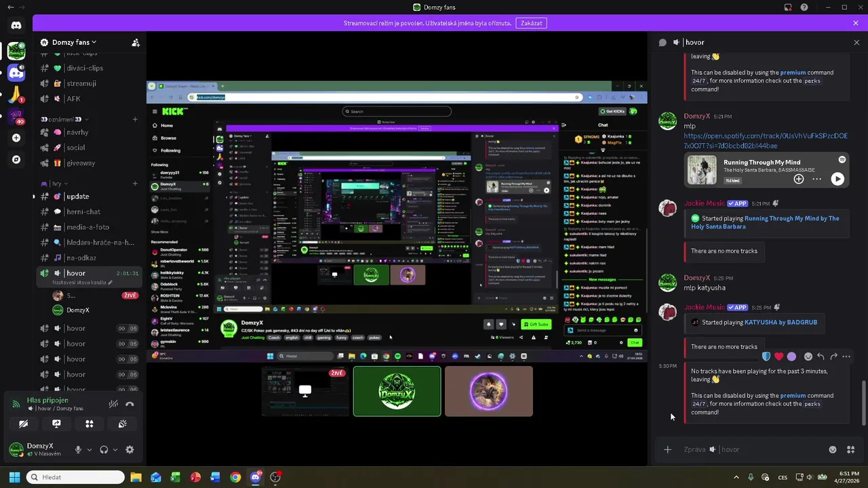
Task: Dismiss the streamer mode banner
Action: coord(856,23)
